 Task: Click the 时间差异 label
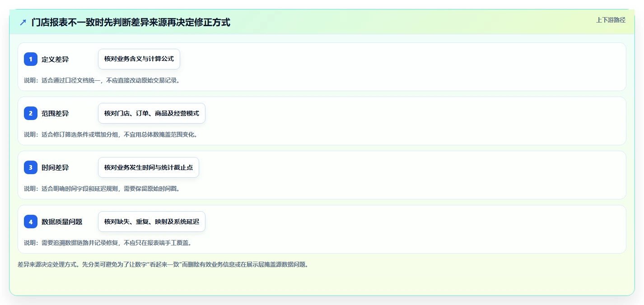[55, 167]
